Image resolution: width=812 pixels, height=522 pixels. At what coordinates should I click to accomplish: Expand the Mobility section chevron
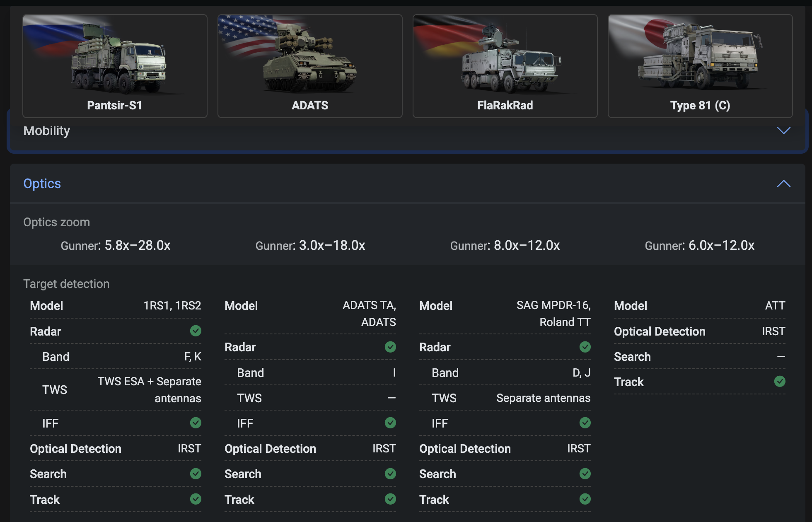coord(783,130)
